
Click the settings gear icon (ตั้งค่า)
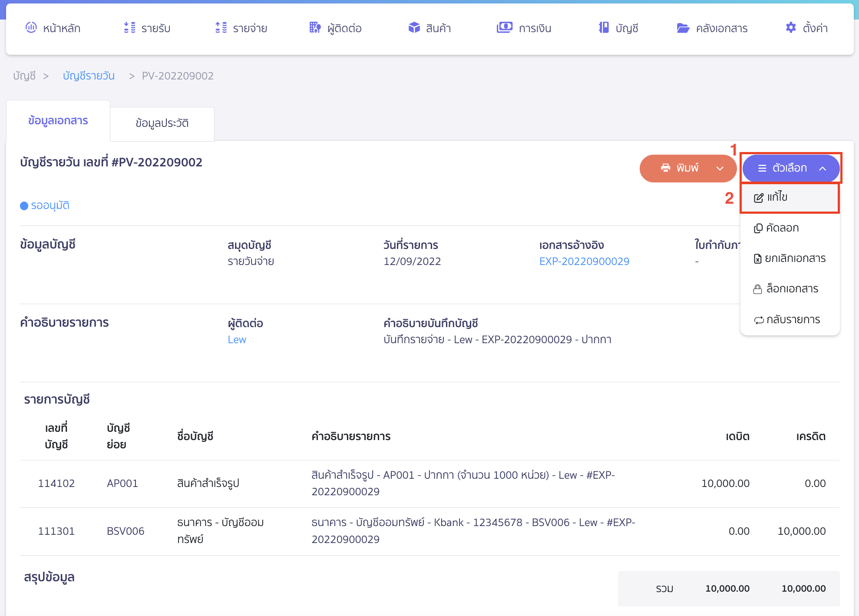791,28
